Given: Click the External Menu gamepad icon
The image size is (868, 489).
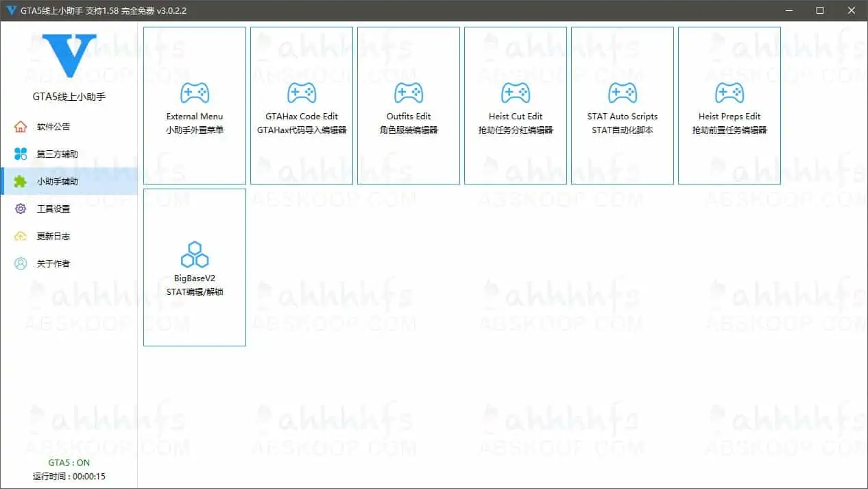Looking at the screenshot, I should (x=195, y=93).
